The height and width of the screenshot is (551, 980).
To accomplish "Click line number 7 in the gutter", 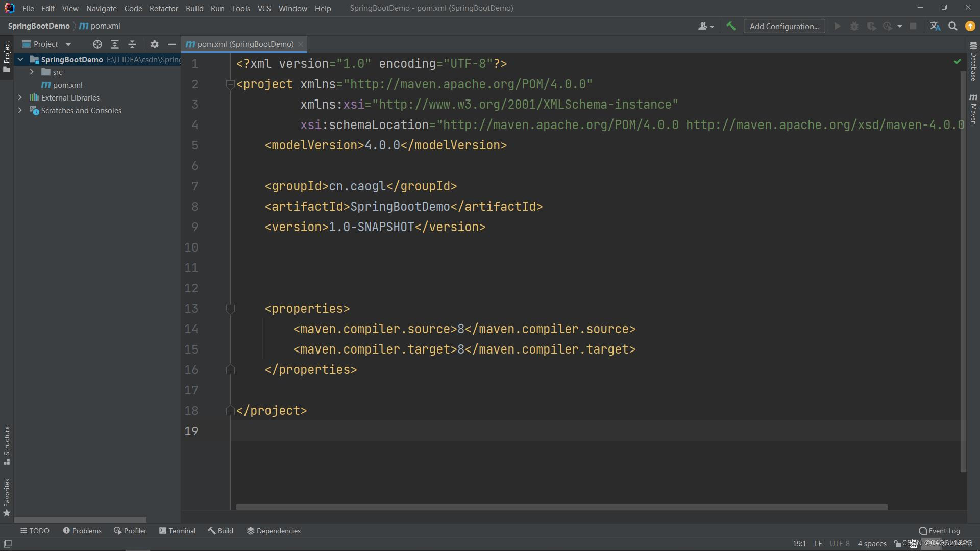I will tap(194, 186).
